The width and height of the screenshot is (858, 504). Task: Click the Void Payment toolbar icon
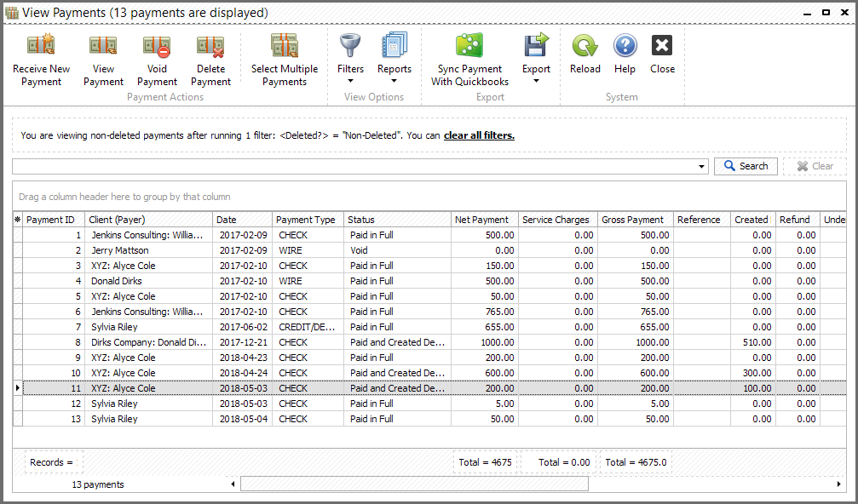point(157,45)
